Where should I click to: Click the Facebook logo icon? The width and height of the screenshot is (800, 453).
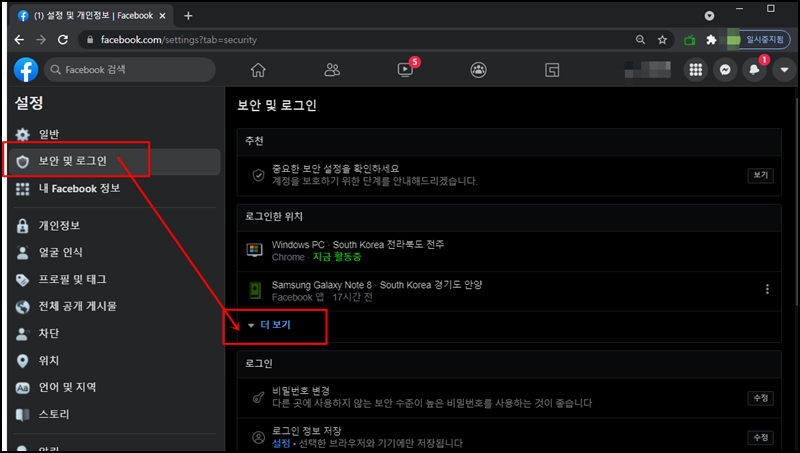click(26, 69)
